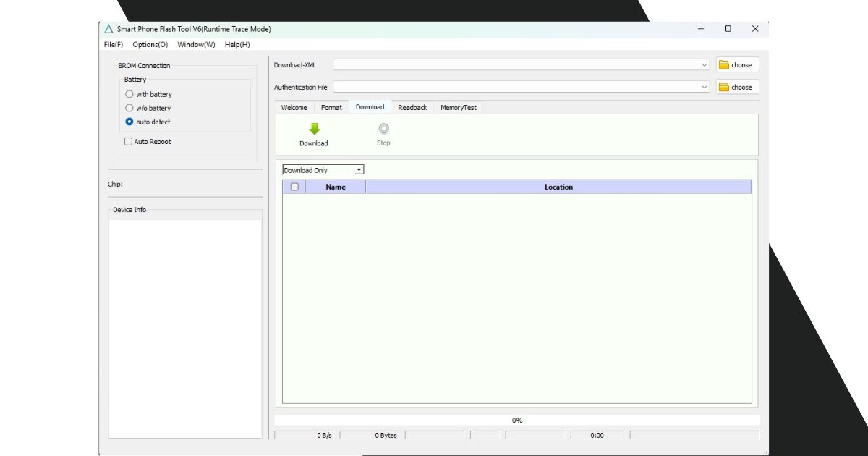The image size is (868, 456).
Task: Open the Options(O) menu
Action: coord(150,45)
